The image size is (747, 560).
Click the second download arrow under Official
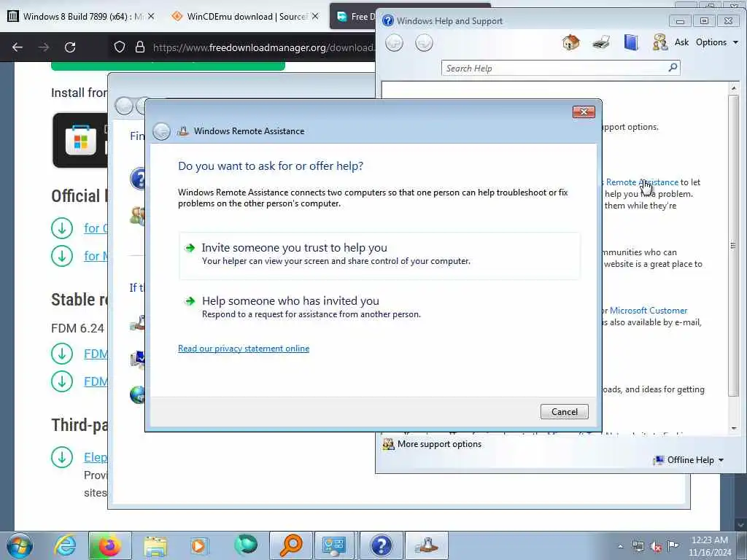62,256
